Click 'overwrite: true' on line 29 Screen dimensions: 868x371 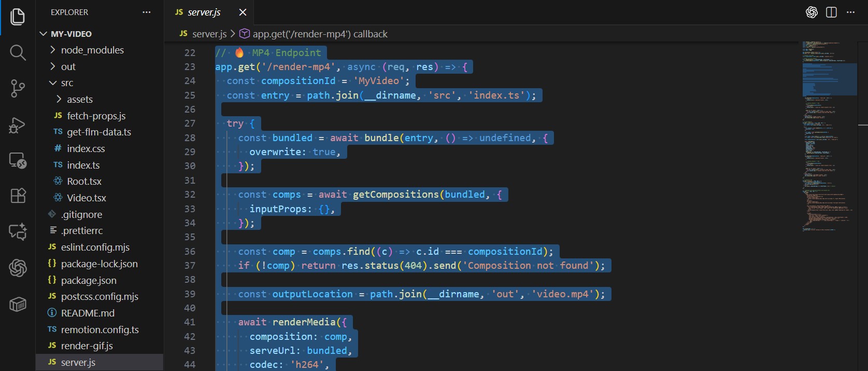coord(292,152)
